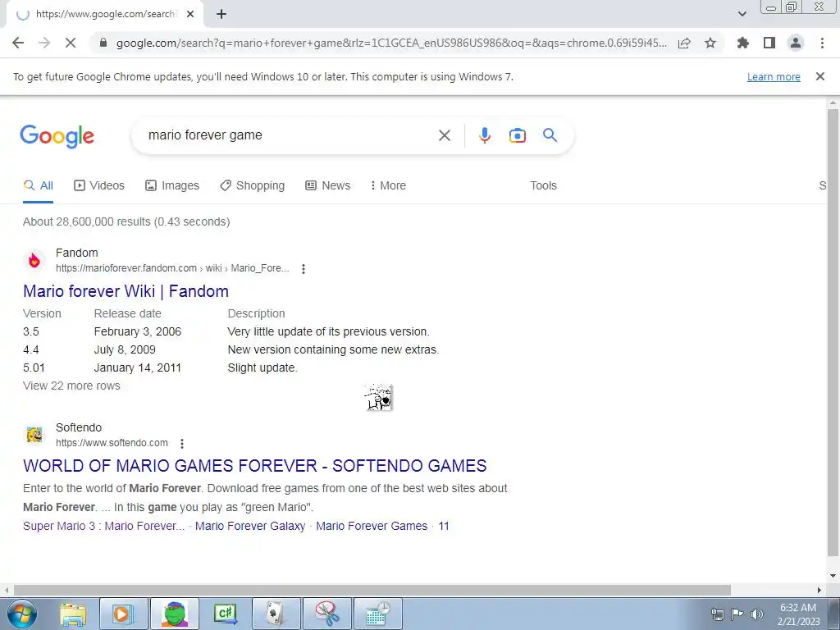This screenshot has height=630, width=840.
Task: Open Action Center flag tray icon
Action: click(x=737, y=614)
